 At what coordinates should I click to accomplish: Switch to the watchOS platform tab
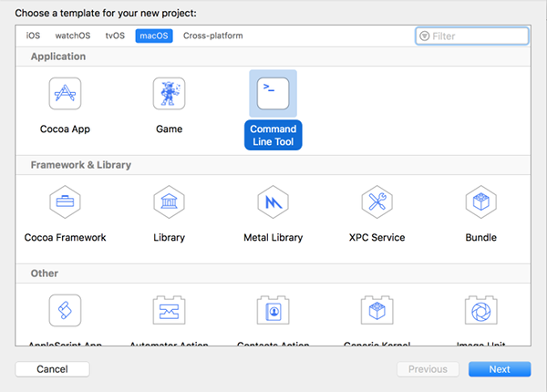coord(73,36)
